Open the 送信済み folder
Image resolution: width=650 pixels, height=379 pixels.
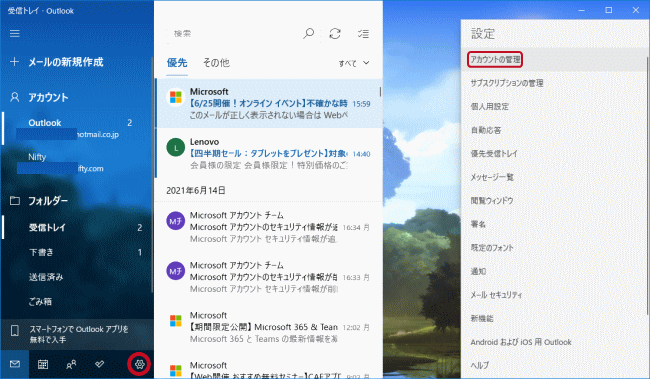pos(77,277)
